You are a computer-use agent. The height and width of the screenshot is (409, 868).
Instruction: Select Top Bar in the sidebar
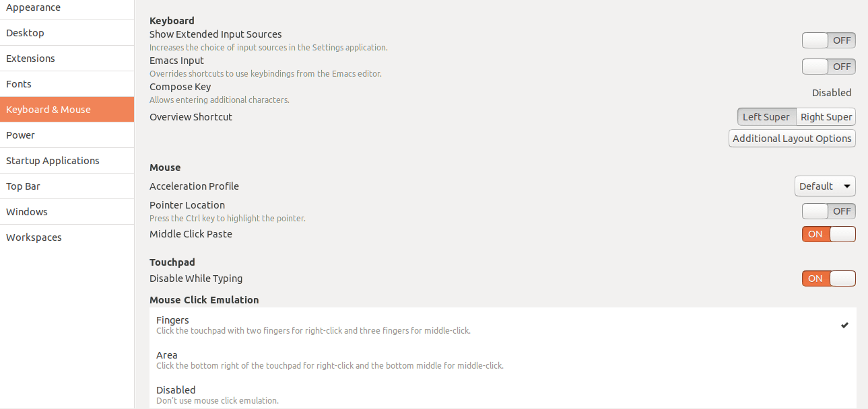pyautogui.click(x=67, y=186)
